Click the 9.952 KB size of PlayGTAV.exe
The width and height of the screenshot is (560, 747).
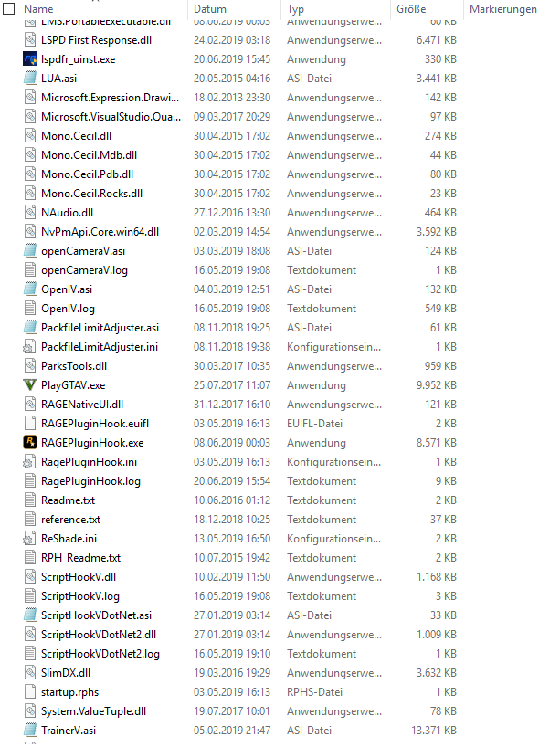436,385
